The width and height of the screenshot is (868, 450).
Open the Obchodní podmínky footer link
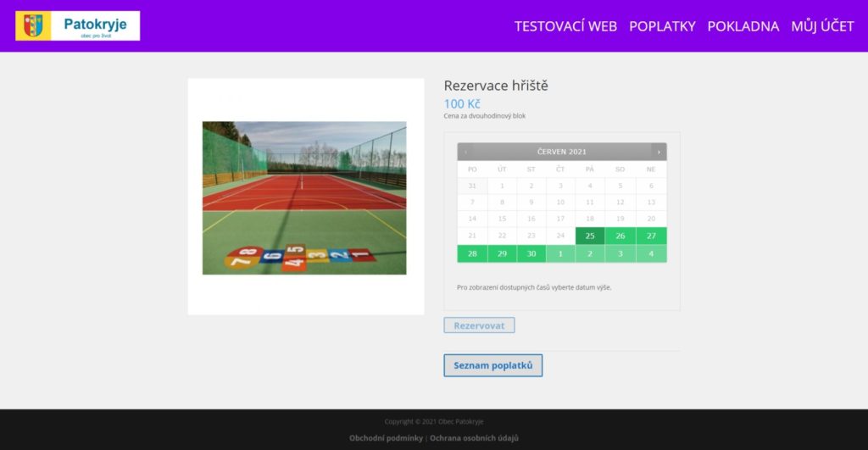(x=386, y=438)
